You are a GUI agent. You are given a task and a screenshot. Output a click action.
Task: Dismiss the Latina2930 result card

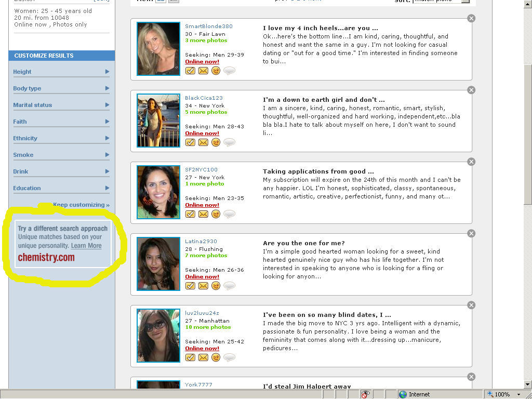(471, 233)
